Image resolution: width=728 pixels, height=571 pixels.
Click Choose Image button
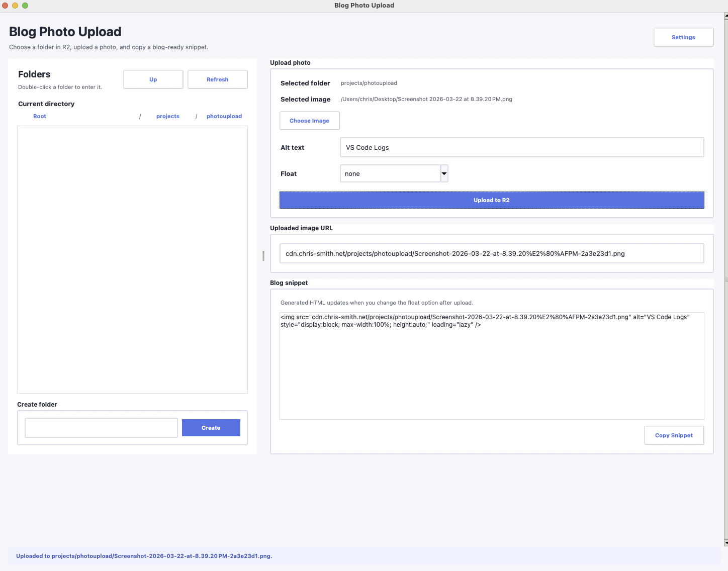[309, 121]
